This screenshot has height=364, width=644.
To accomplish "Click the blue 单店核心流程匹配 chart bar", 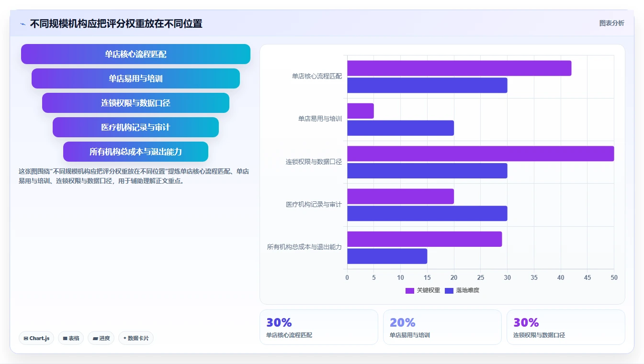I will [427, 85].
